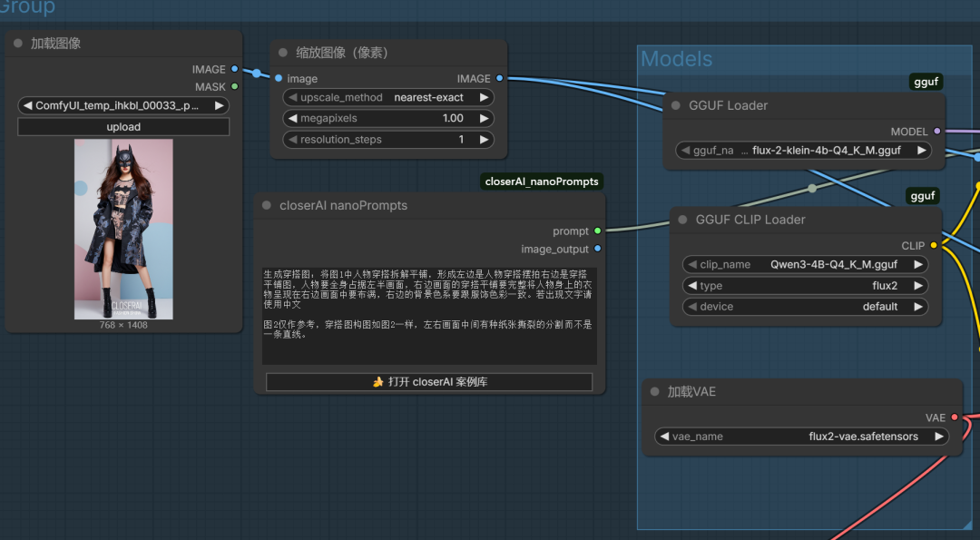Click the 缩放图像（像素）node title

point(342,53)
